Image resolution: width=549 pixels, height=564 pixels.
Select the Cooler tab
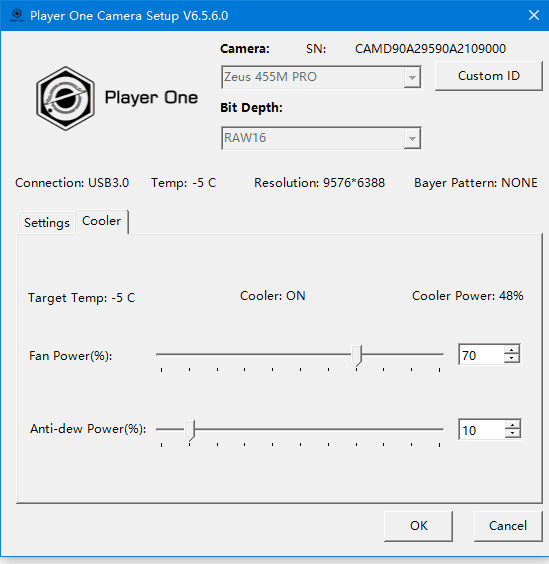coord(101,221)
